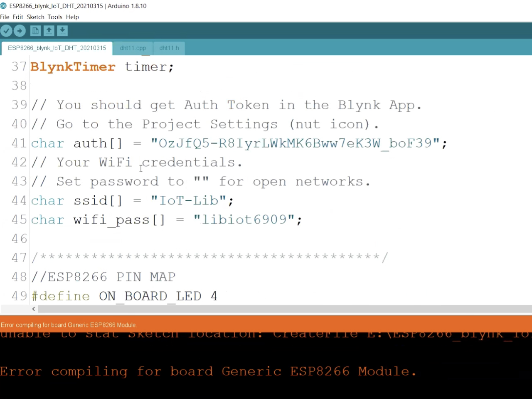Click the "IoT-Lib" ssid string

pos(188,201)
